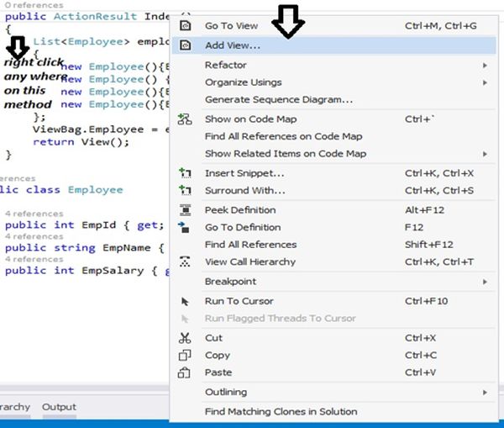The height and width of the screenshot is (428, 504).
Task: Choose Find All References
Action: tap(333, 245)
